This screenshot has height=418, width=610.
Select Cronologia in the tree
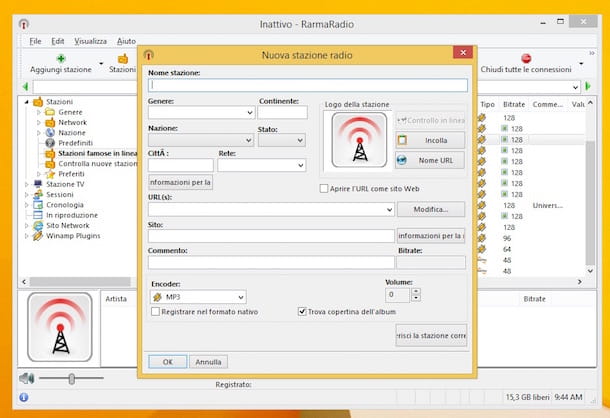pos(65,205)
